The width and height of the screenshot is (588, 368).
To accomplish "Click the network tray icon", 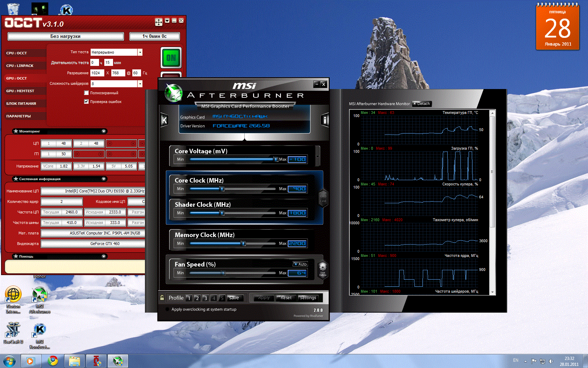I will coord(542,361).
